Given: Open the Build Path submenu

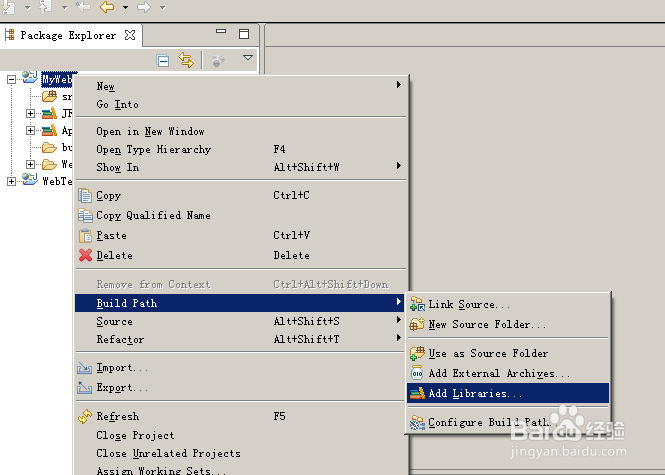Looking at the screenshot, I should pos(240,303).
